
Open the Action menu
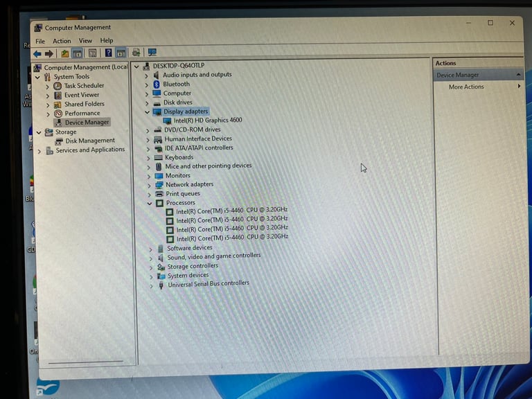62,41
